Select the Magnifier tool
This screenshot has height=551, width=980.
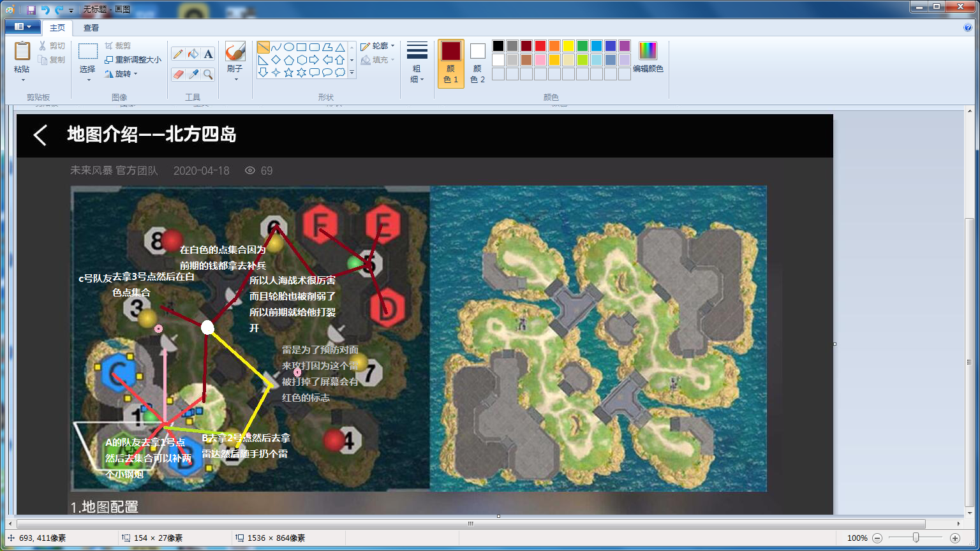tap(208, 75)
